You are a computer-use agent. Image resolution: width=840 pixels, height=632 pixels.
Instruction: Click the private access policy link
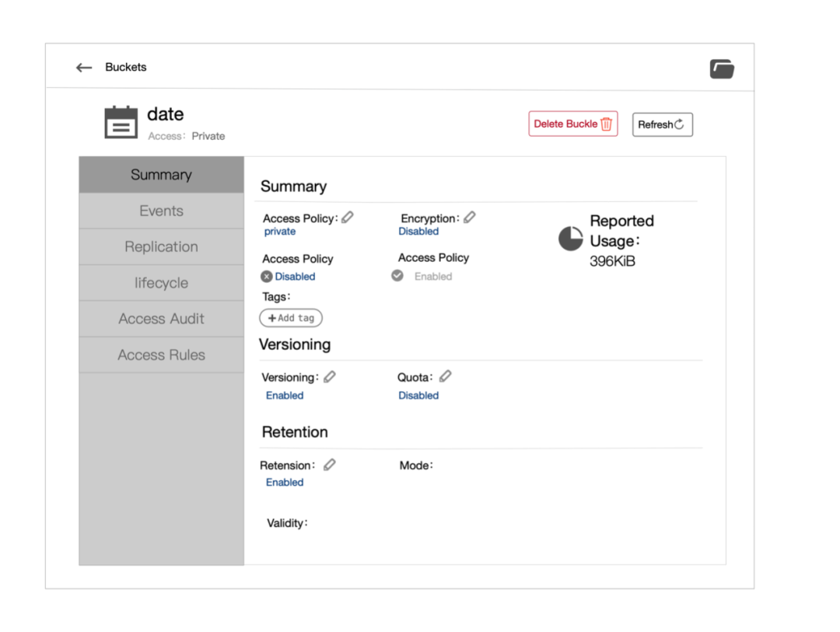point(280,232)
